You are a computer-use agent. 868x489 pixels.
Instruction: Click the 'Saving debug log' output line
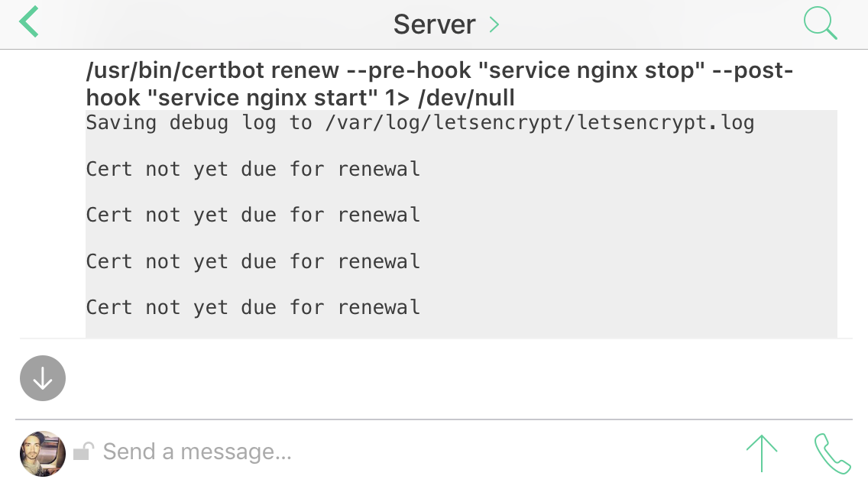pyautogui.click(x=419, y=123)
